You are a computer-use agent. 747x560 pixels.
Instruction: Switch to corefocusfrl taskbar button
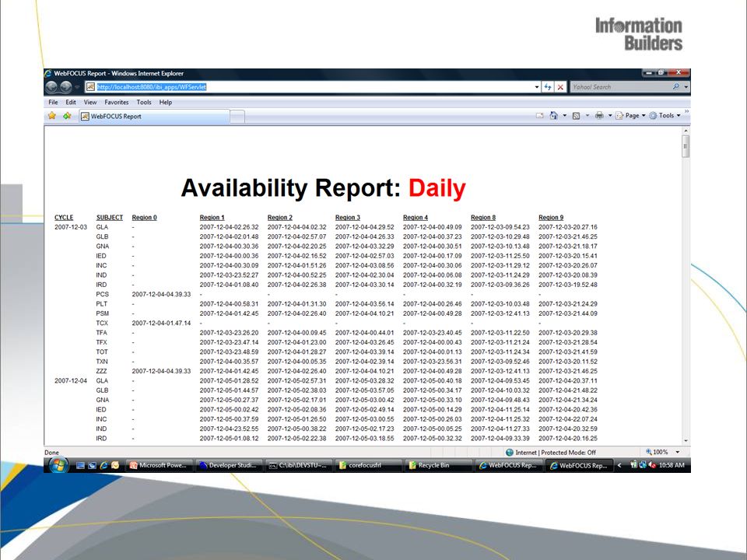[x=369, y=465]
